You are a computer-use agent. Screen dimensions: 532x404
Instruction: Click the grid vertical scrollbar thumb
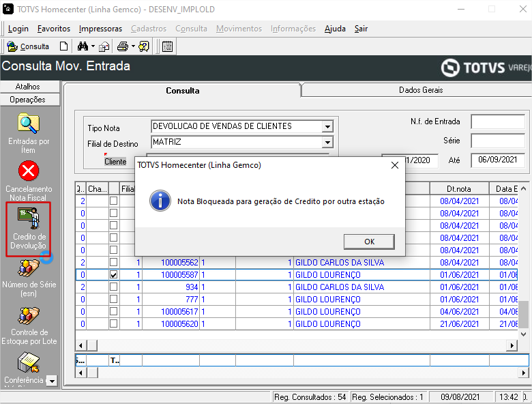pos(524,313)
